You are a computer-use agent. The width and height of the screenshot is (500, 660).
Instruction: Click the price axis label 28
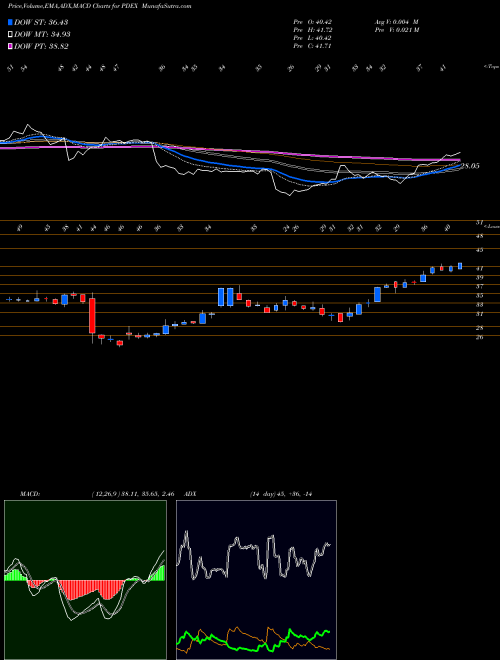[x=479, y=328]
